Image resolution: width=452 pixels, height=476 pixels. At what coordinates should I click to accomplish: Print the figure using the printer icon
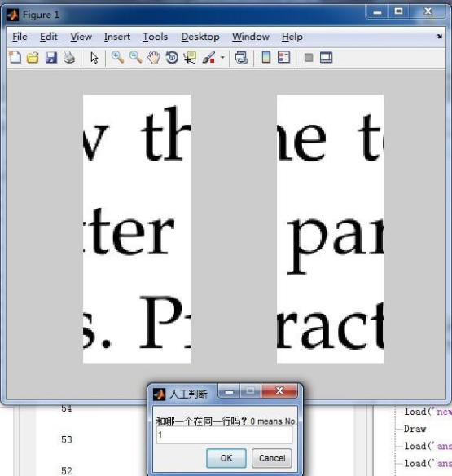[69, 57]
